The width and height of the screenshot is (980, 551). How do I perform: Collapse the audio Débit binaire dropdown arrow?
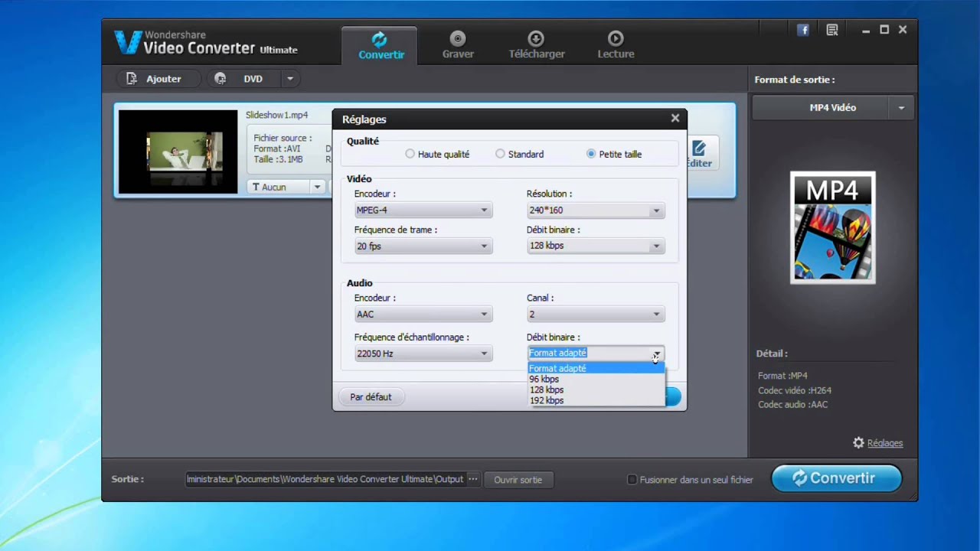tap(656, 353)
